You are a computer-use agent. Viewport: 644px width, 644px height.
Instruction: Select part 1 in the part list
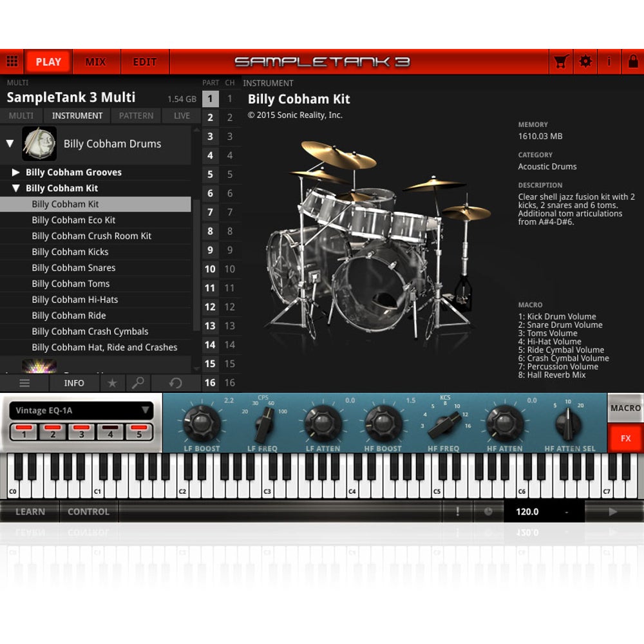click(210, 99)
